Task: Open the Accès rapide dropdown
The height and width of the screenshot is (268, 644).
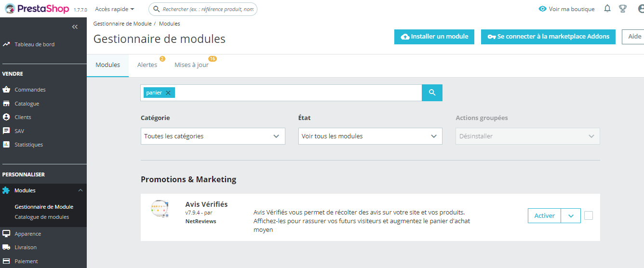Action: pyautogui.click(x=115, y=9)
